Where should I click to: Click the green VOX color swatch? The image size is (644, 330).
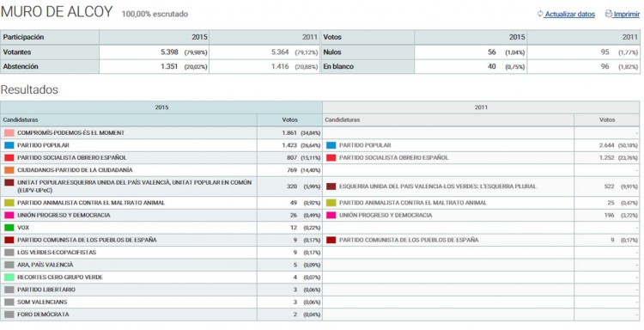(9, 227)
